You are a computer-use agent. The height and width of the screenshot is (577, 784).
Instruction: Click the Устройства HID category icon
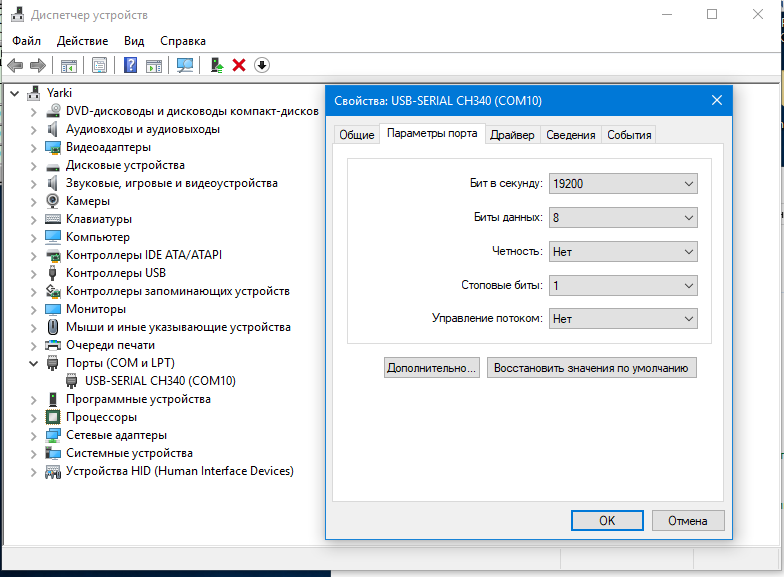tap(53, 471)
